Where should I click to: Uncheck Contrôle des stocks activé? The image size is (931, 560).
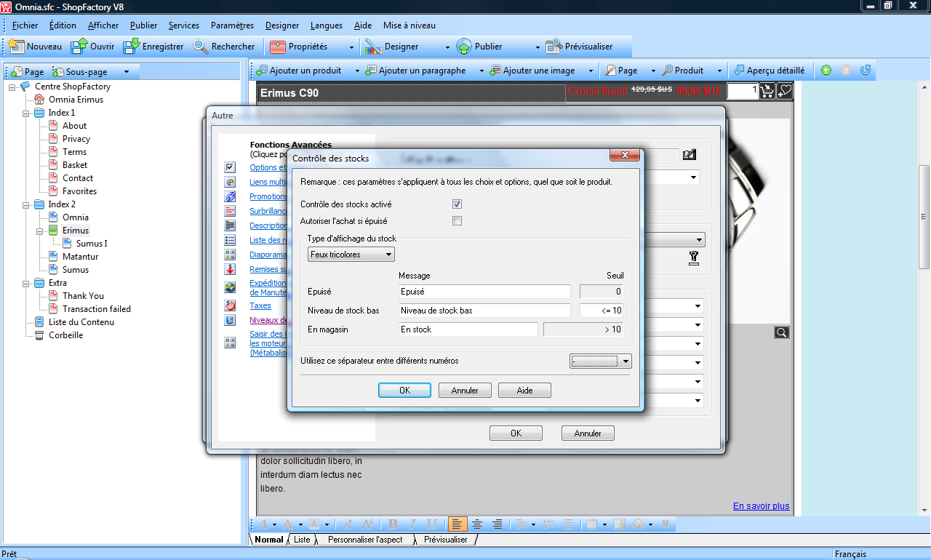(x=457, y=204)
